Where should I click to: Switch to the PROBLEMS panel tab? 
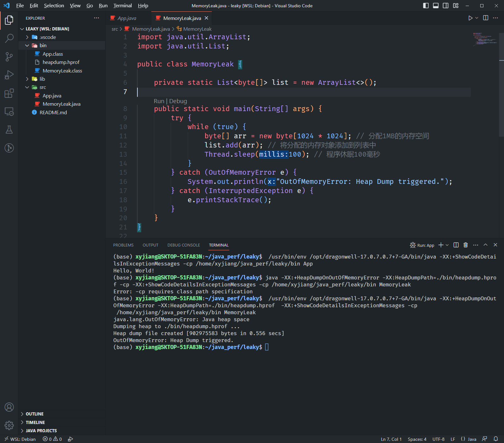(123, 245)
